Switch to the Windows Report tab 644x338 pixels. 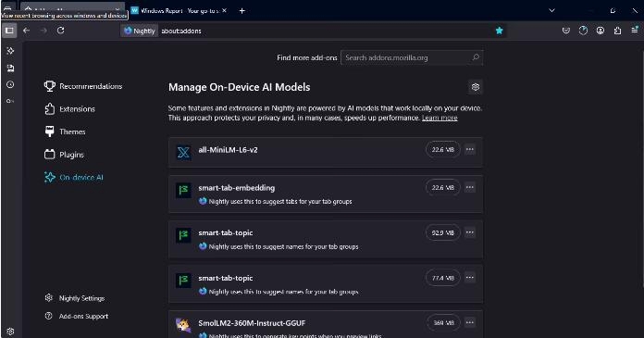(x=180, y=11)
